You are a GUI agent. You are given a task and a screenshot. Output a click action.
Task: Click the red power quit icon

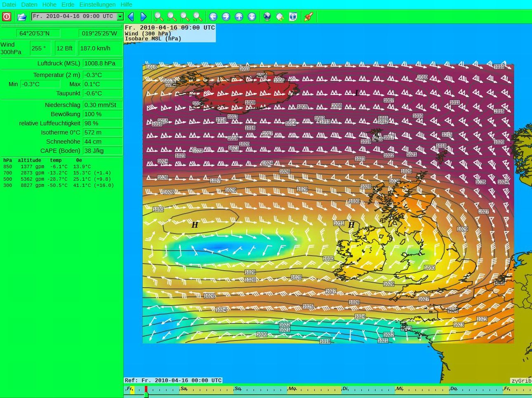tap(7, 16)
